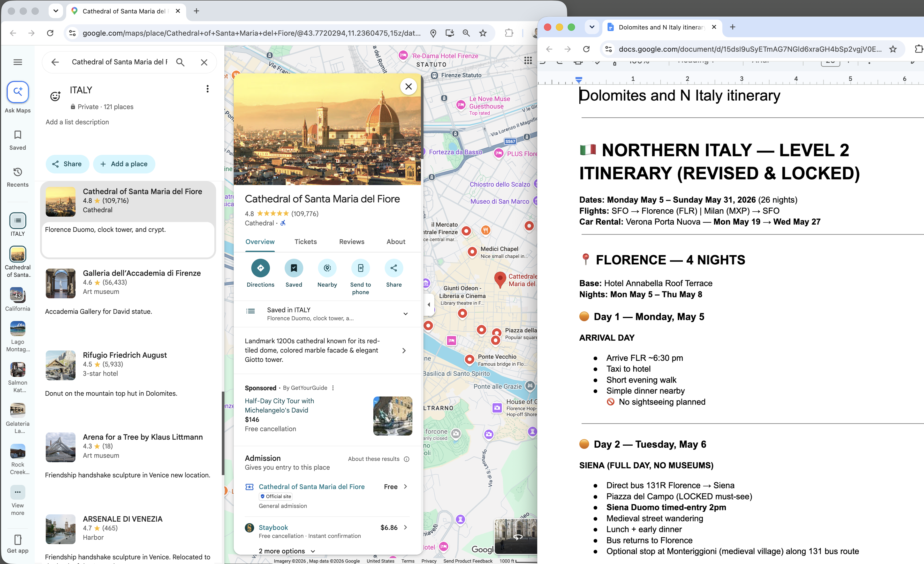The width and height of the screenshot is (924, 564).
Task: Click the Terms link at map bottom
Action: click(408, 561)
